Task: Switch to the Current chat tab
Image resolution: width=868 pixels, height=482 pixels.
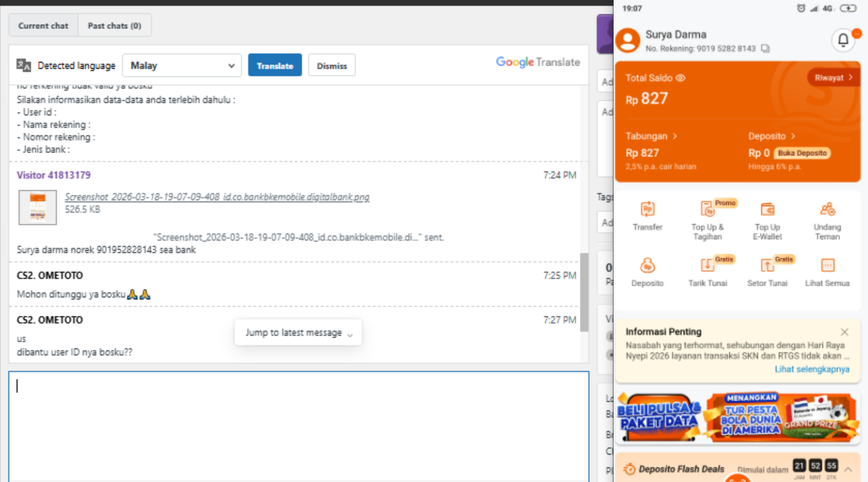Action: pos(43,26)
